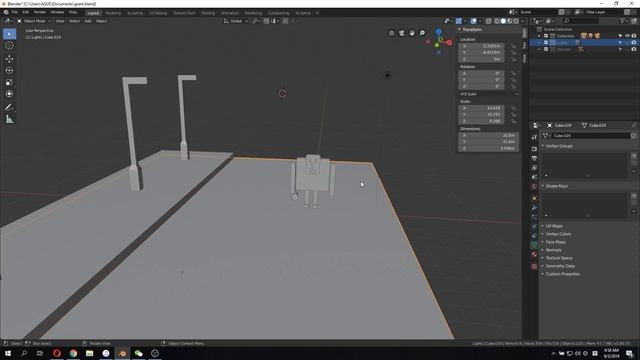Select the Scale tool

(x=9, y=82)
